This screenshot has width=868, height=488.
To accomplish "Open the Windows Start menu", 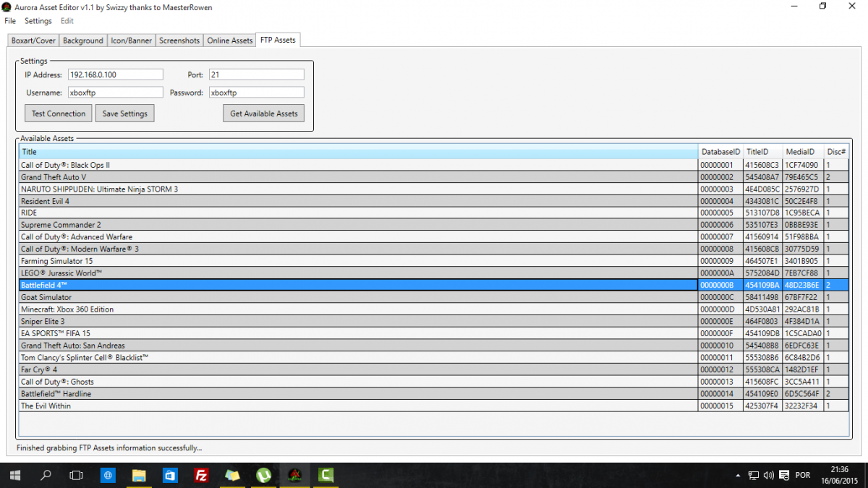I will pyautogui.click(x=15, y=475).
